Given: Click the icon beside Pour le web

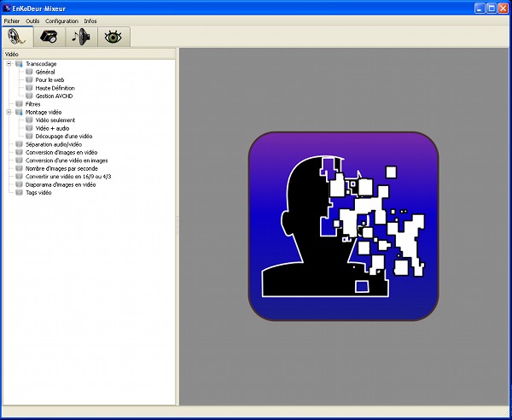Looking at the screenshot, I should pos(29,79).
